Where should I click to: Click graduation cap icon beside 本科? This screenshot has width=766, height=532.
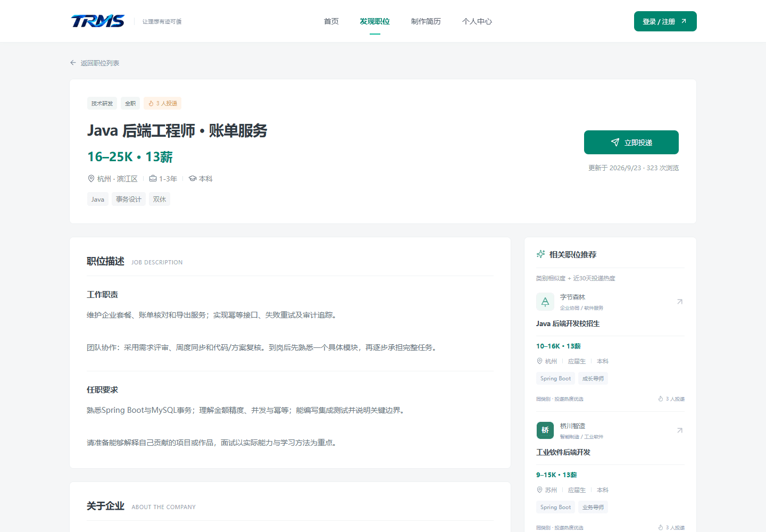(x=193, y=179)
